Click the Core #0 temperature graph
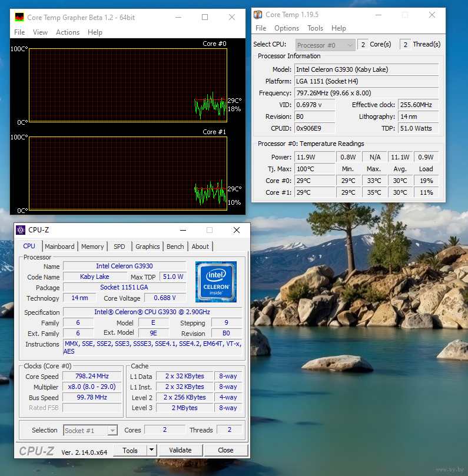The width and height of the screenshot is (468, 476). tap(127, 85)
